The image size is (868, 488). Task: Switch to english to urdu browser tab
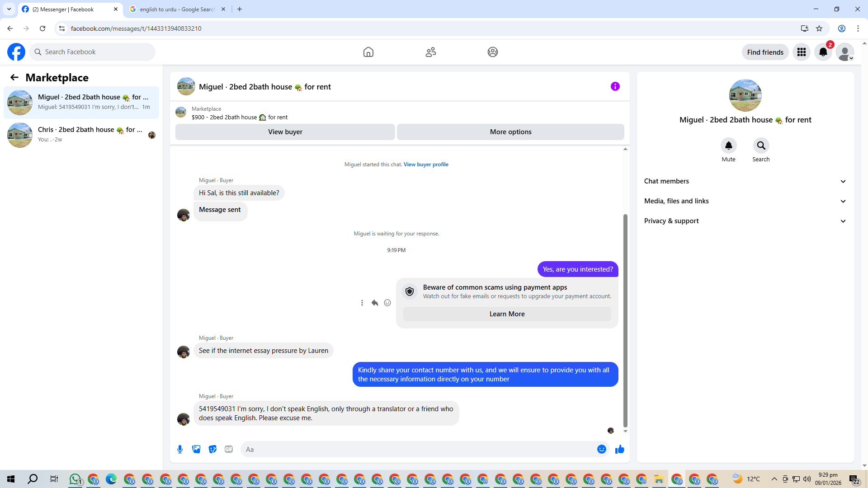176,9
